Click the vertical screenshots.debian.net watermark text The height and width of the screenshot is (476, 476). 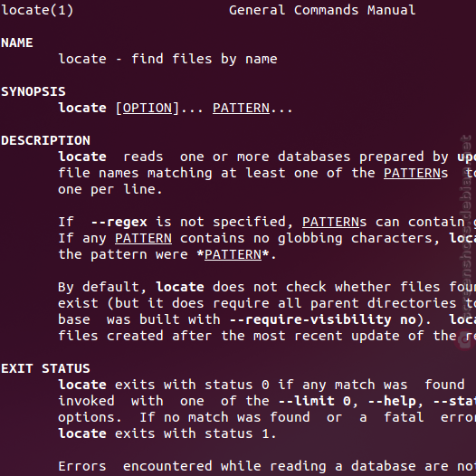467,229
